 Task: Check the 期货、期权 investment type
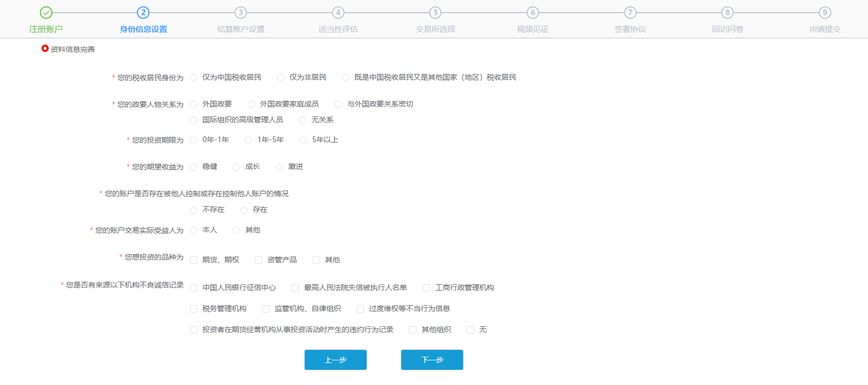point(194,260)
